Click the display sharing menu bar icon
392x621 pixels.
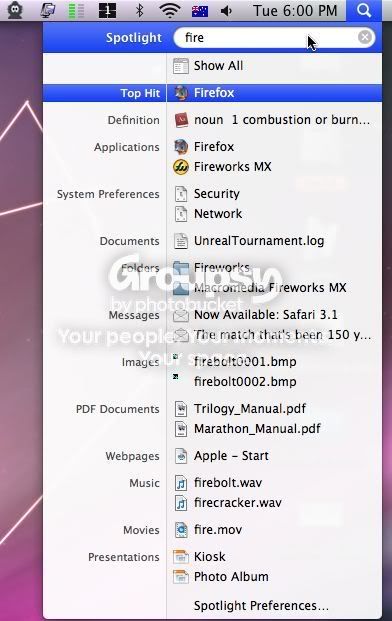48,10
